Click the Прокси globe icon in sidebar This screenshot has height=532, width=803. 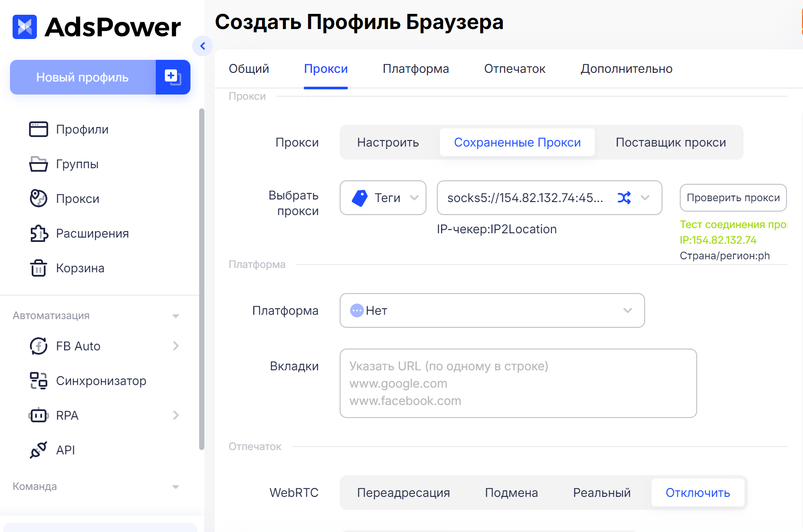click(x=39, y=199)
